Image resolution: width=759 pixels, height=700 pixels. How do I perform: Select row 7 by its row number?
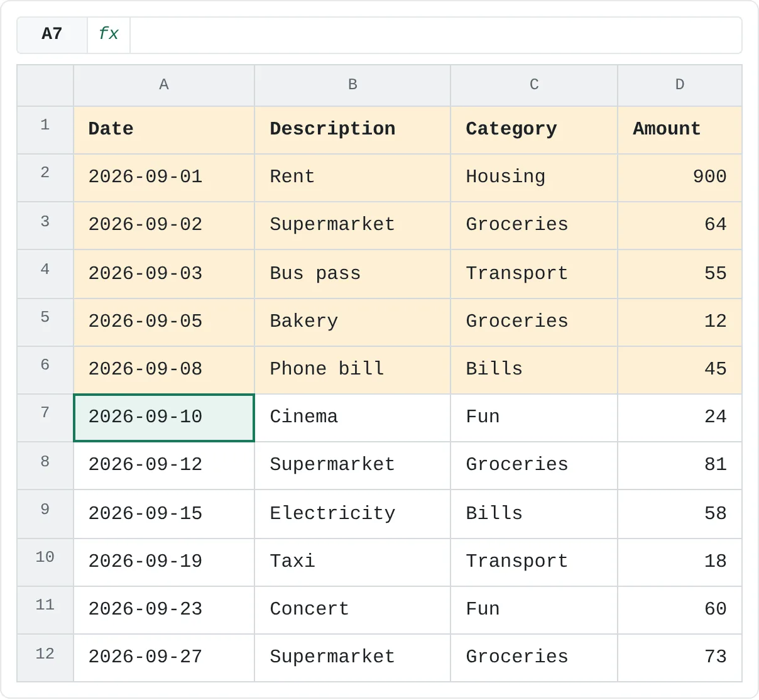[x=45, y=418]
